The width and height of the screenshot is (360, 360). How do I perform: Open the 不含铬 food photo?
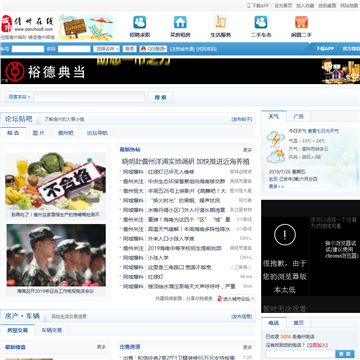tap(55, 181)
